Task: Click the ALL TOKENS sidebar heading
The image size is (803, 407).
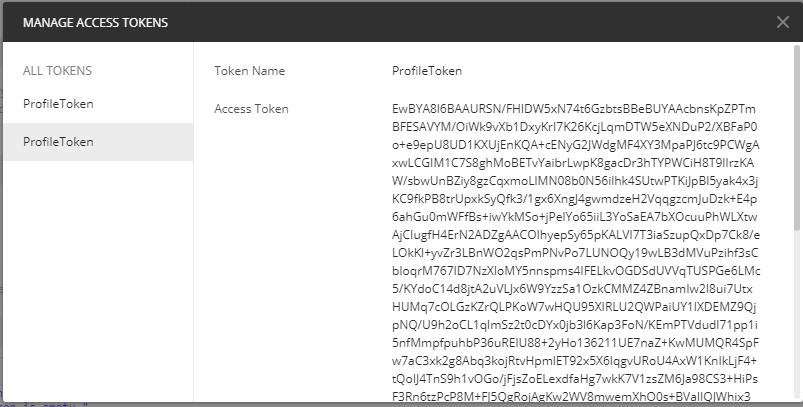Action: pyautogui.click(x=57, y=71)
